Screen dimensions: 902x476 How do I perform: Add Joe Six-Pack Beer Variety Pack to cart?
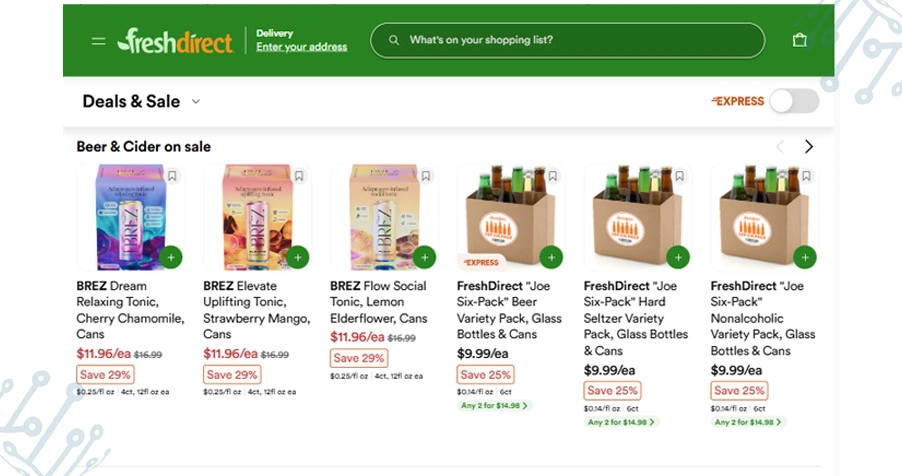[551, 257]
